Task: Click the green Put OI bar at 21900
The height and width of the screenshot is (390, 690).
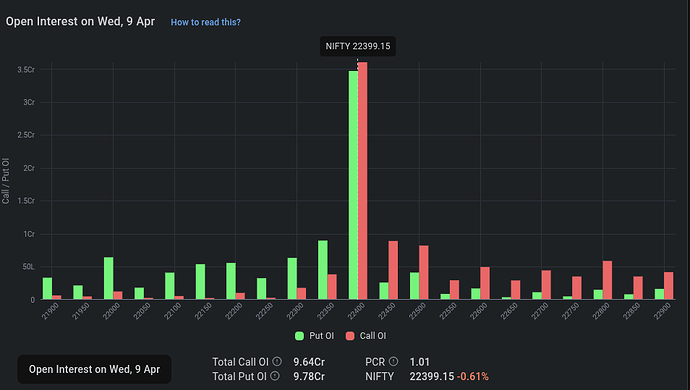Action: pos(48,289)
